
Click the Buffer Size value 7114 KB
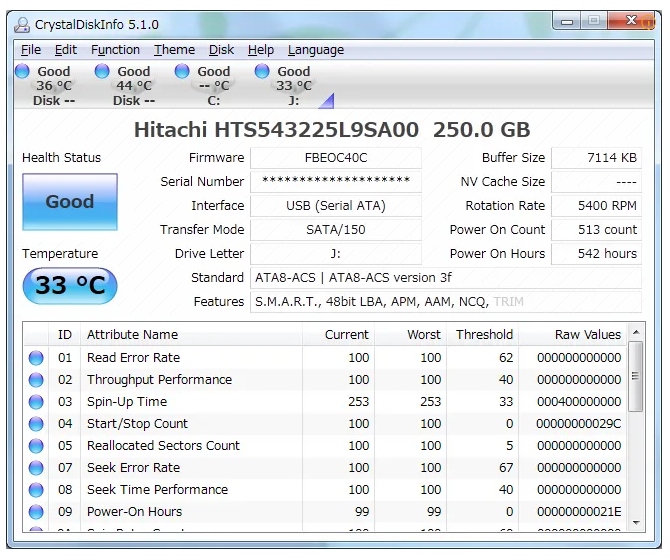597,158
